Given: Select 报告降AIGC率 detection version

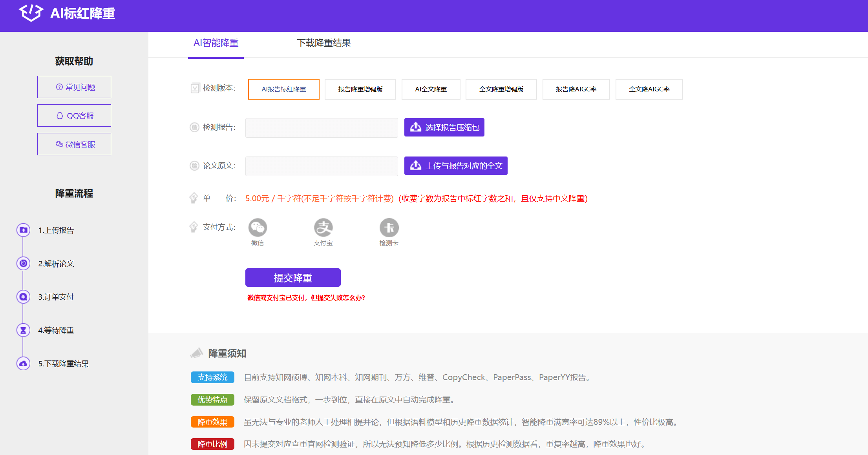Looking at the screenshot, I should click(576, 89).
